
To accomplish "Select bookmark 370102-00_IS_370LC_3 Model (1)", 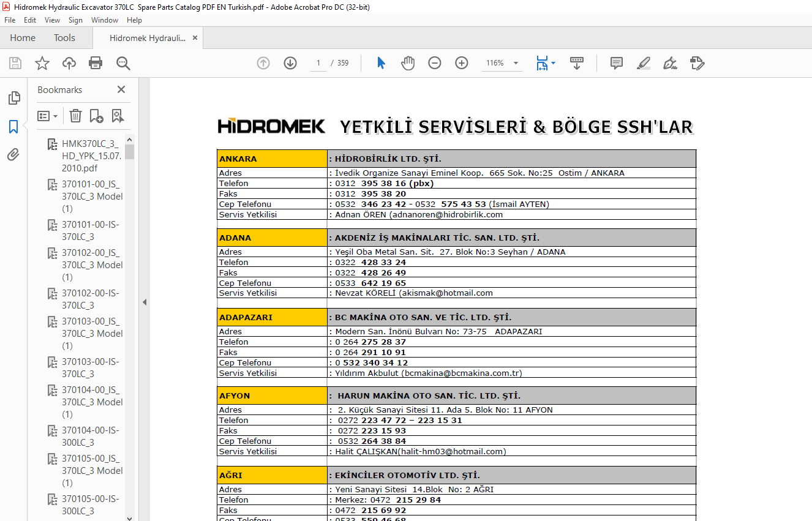I will pyautogui.click(x=92, y=265).
